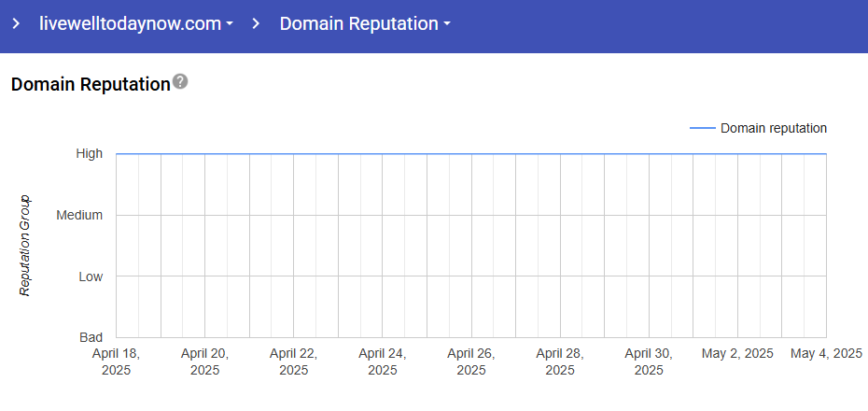The height and width of the screenshot is (411, 868).
Task: Select the April 24, 2025 date label
Action: click(382, 361)
